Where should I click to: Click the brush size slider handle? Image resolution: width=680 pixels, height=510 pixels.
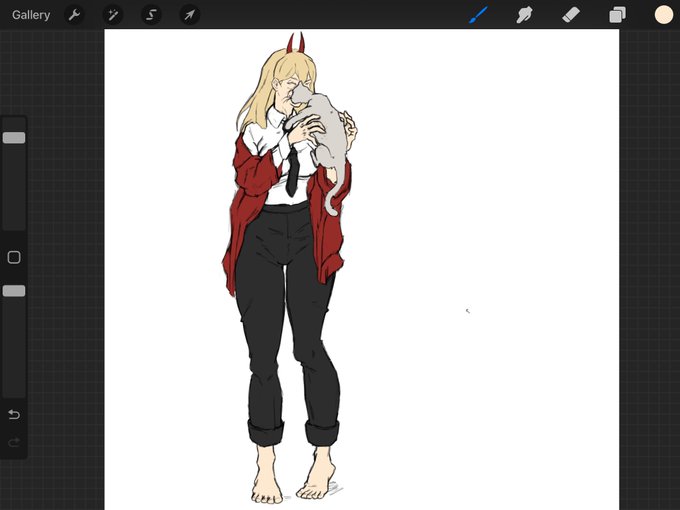coord(14,138)
